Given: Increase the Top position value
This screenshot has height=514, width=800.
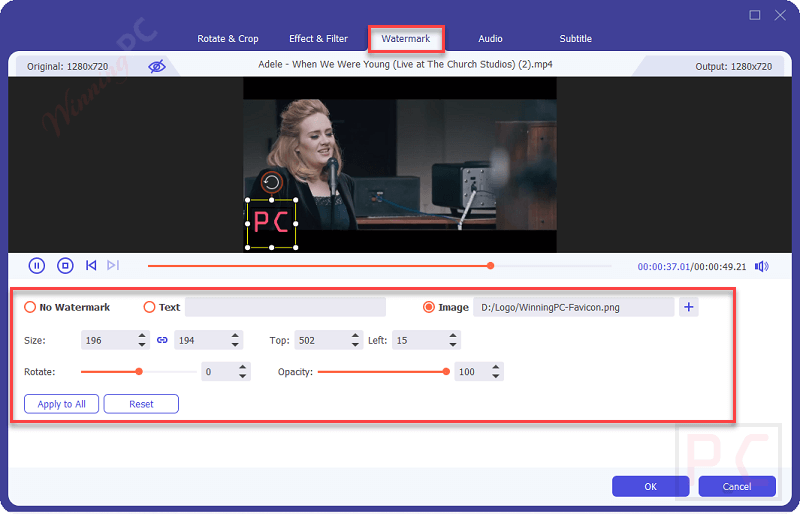Looking at the screenshot, I should 355,336.
